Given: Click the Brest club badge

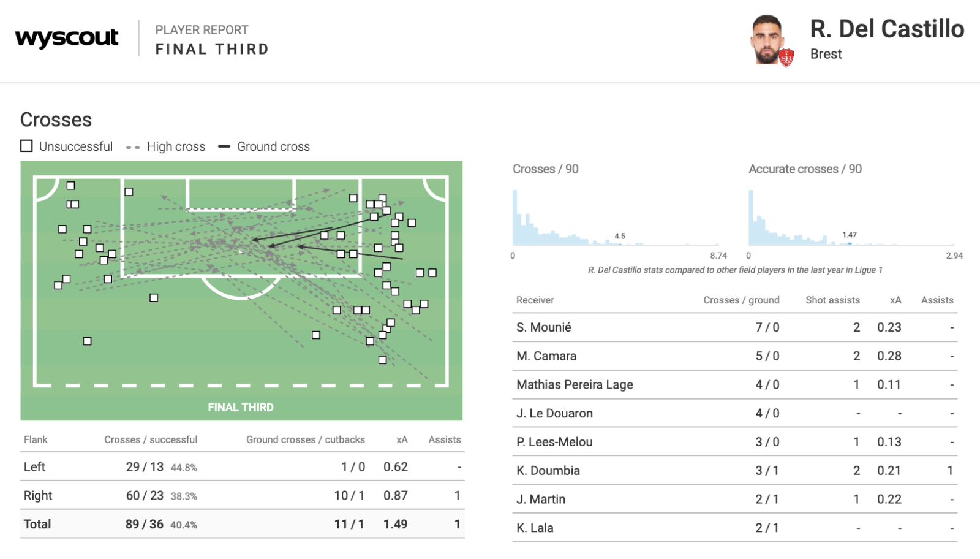Looking at the screenshot, I should pyautogui.click(x=786, y=58).
